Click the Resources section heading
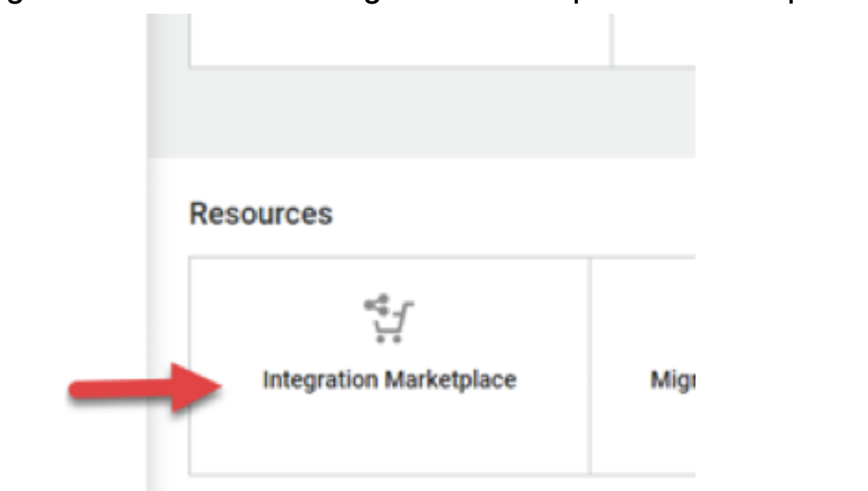The height and width of the screenshot is (491, 868). click(261, 213)
